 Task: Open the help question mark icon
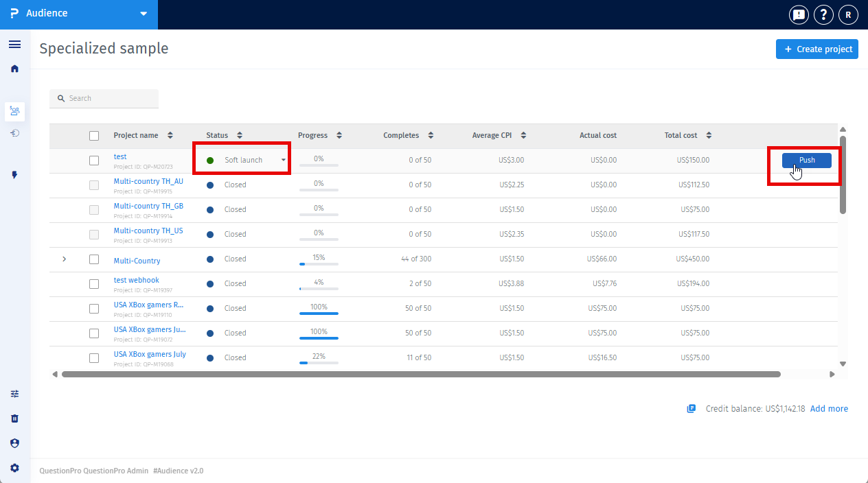[x=823, y=14]
